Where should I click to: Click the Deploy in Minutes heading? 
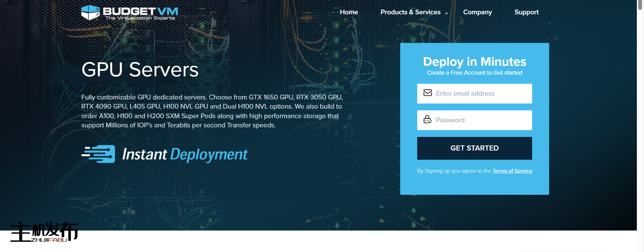pyautogui.click(x=474, y=62)
